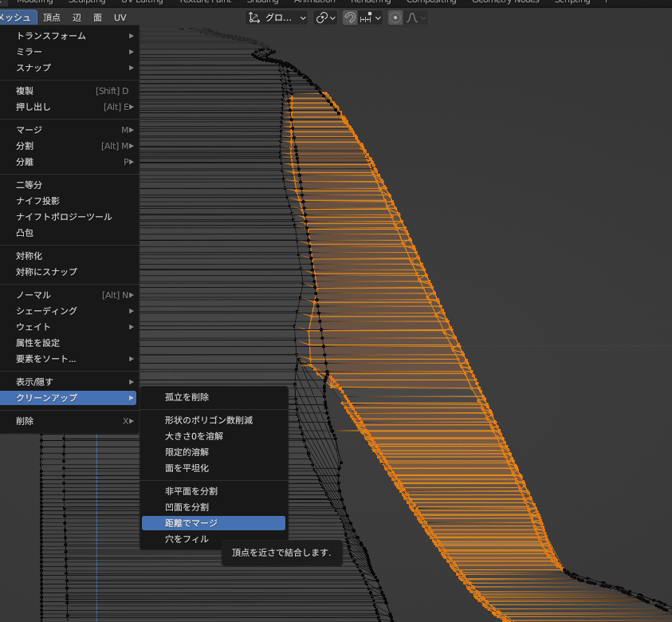Click 面を平坦化 entry
Screen dimensions: 672x622
pyautogui.click(x=214, y=468)
